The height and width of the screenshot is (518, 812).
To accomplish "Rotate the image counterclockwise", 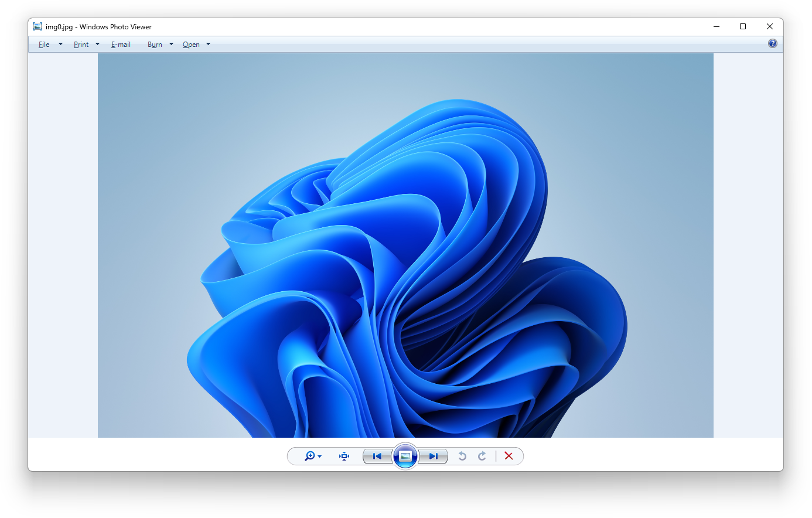I will 462,456.
